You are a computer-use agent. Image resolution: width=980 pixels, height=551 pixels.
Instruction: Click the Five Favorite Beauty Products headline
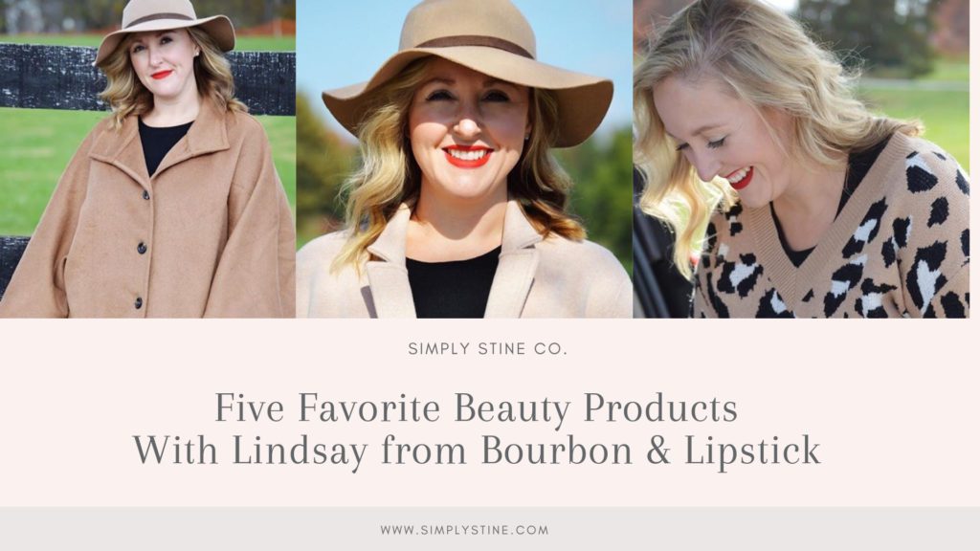477,408
